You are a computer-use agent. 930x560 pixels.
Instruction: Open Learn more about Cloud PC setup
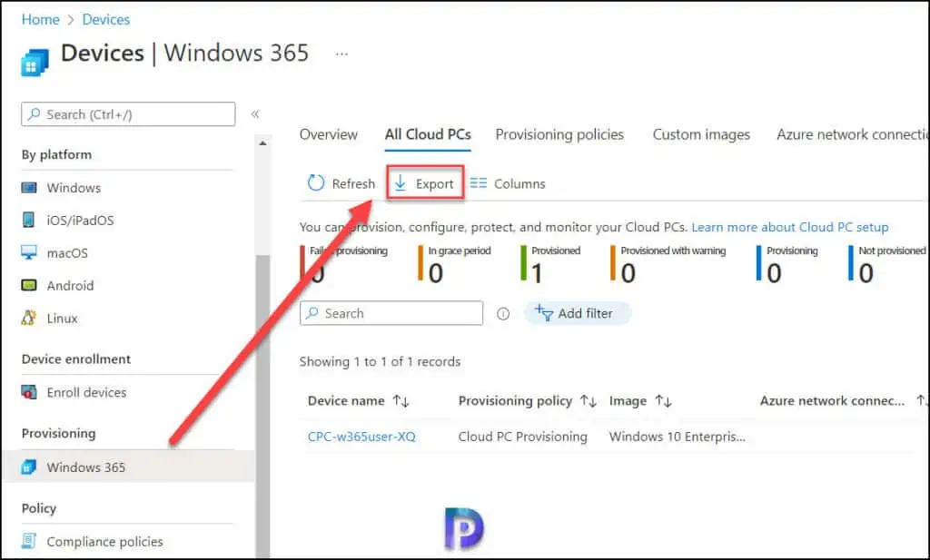tap(789, 227)
